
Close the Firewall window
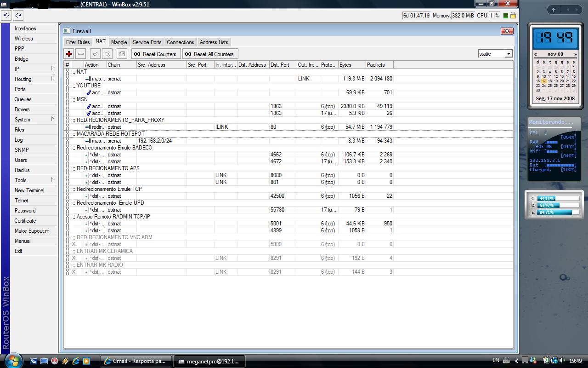507,31
